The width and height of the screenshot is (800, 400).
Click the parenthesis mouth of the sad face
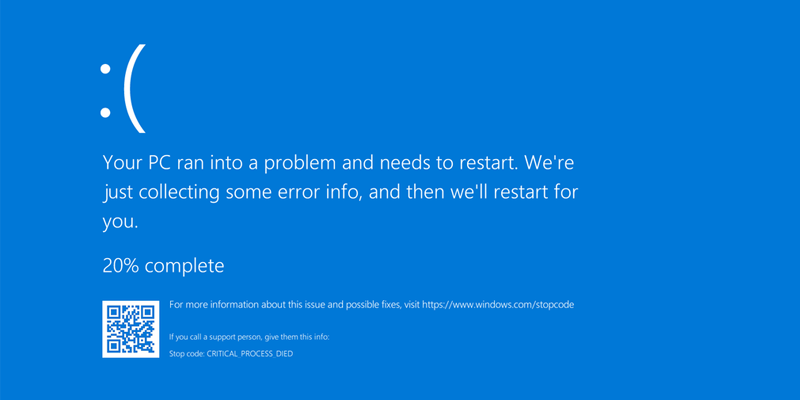135,88
